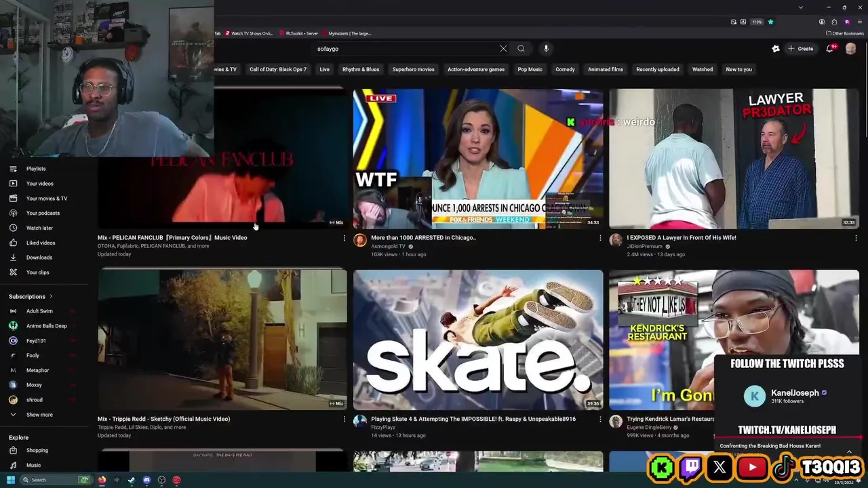Screen dimensions: 868x488
Task: Open options for Mix - Trippie Redd video
Action: click(344, 419)
